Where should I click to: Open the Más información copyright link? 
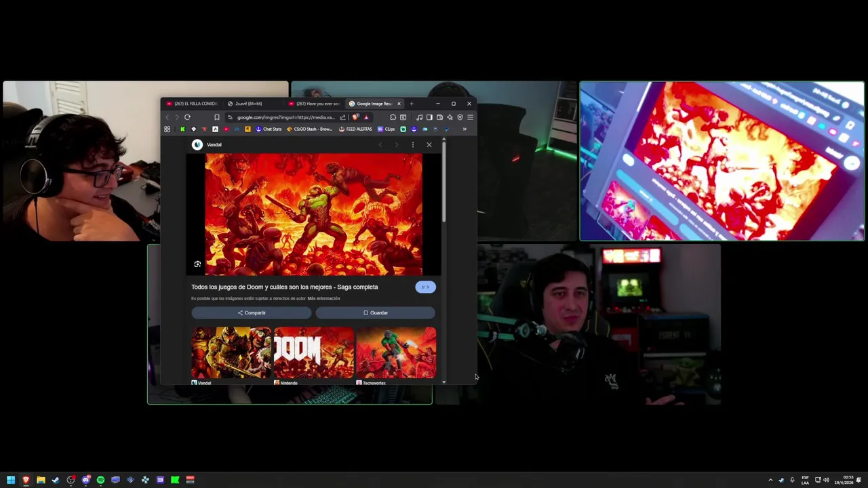pyautogui.click(x=323, y=298)
